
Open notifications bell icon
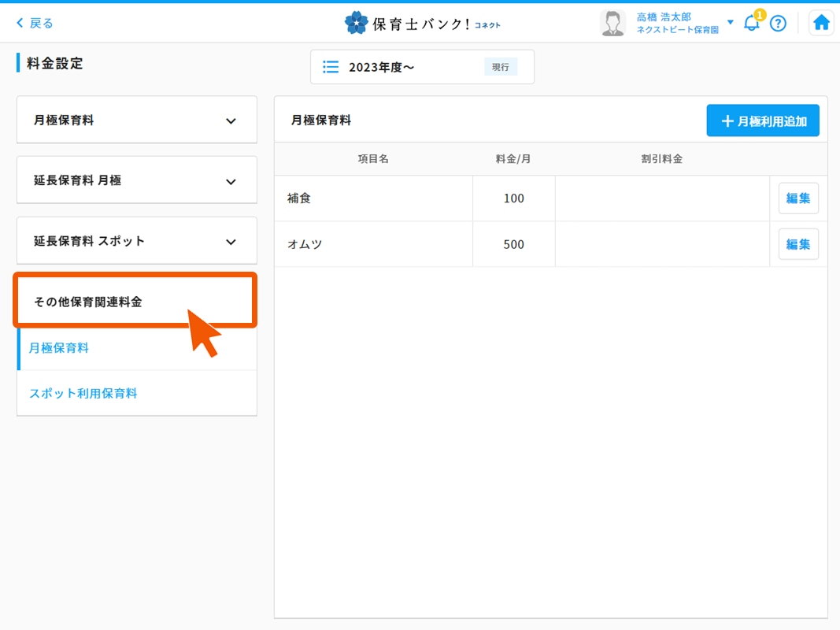pyautogui.click(x=751, y=23)
